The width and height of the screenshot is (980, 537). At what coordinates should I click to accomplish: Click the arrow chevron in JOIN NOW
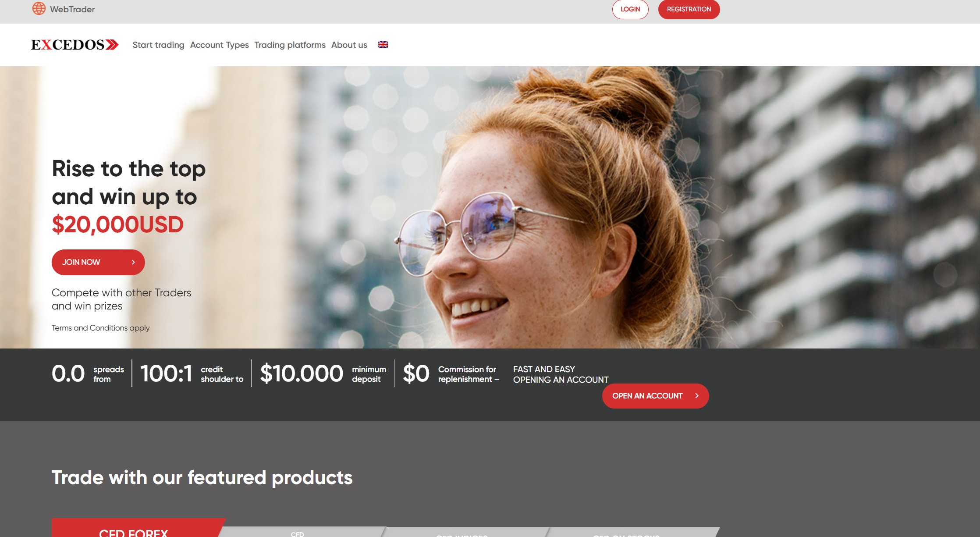tap(133, 262)
